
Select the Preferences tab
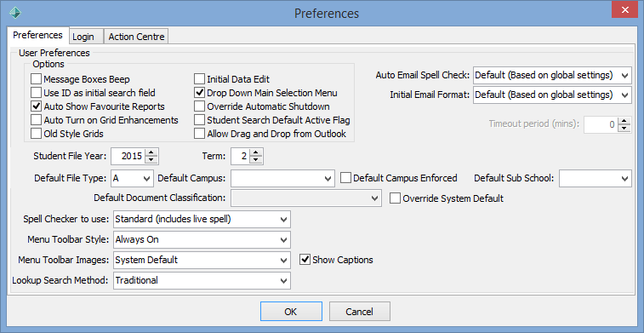point(37,35)
